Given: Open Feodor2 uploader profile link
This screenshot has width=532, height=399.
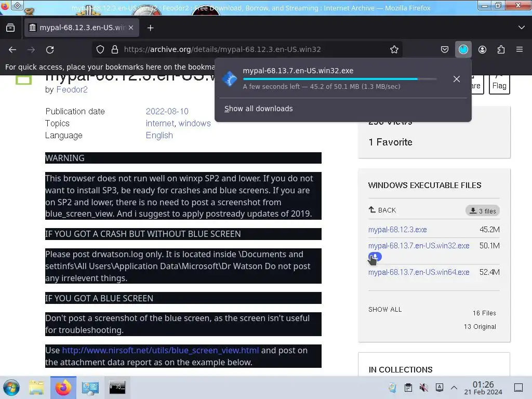Looking at the screenshot, I should pyautogui.click(x=72, y=89).
